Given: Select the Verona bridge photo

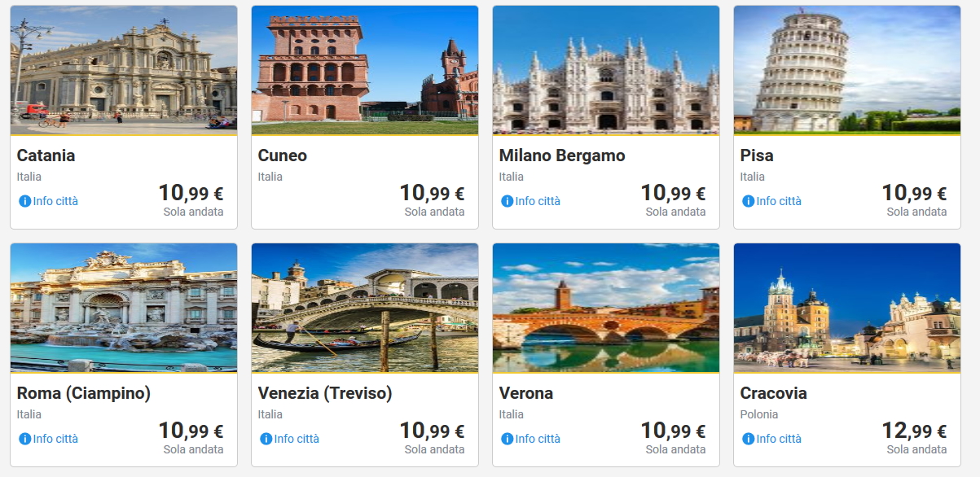Looking at the screenshot, I should tap(606, 308).
